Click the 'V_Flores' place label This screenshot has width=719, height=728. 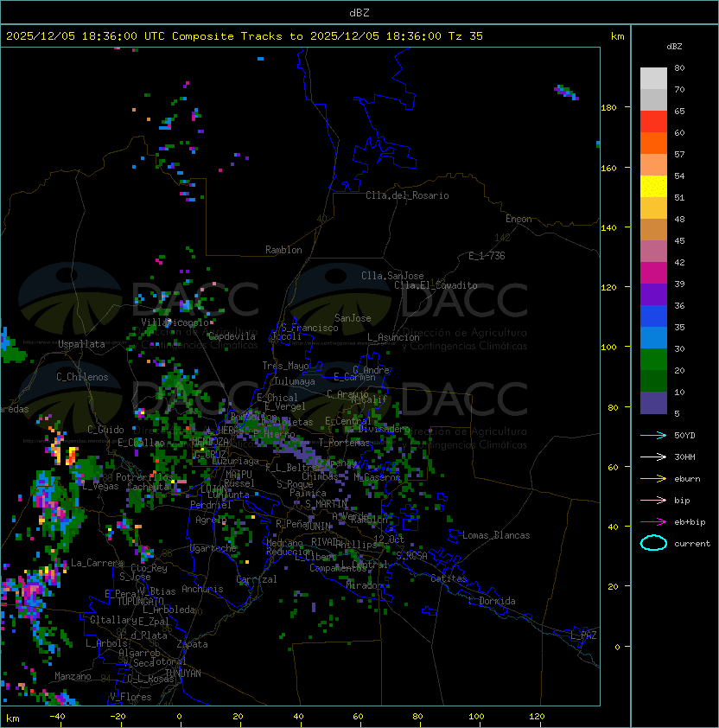click(130, 698)
